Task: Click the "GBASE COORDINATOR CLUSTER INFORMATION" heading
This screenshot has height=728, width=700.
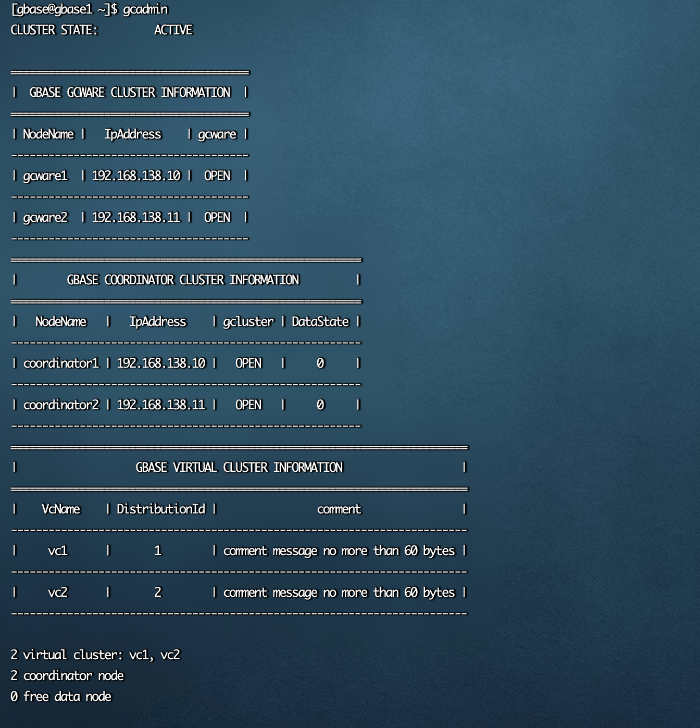Action: [183, 280]
